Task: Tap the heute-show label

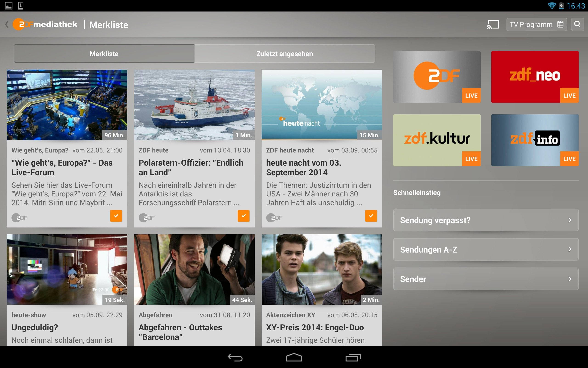Action: click(29, 315)
